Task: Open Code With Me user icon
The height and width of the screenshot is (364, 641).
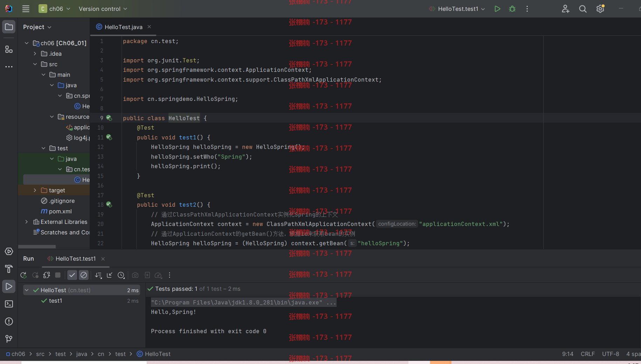Action: (565, 9)
